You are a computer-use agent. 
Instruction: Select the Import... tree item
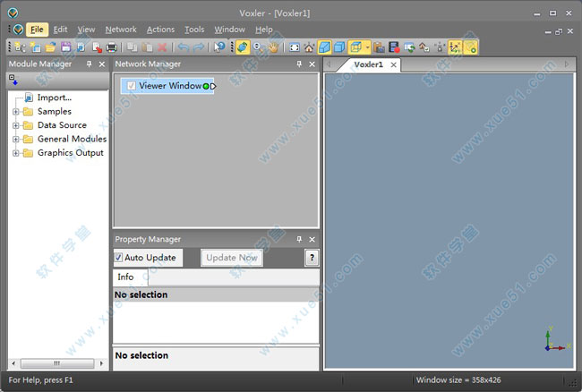click(x=55, y=98)
